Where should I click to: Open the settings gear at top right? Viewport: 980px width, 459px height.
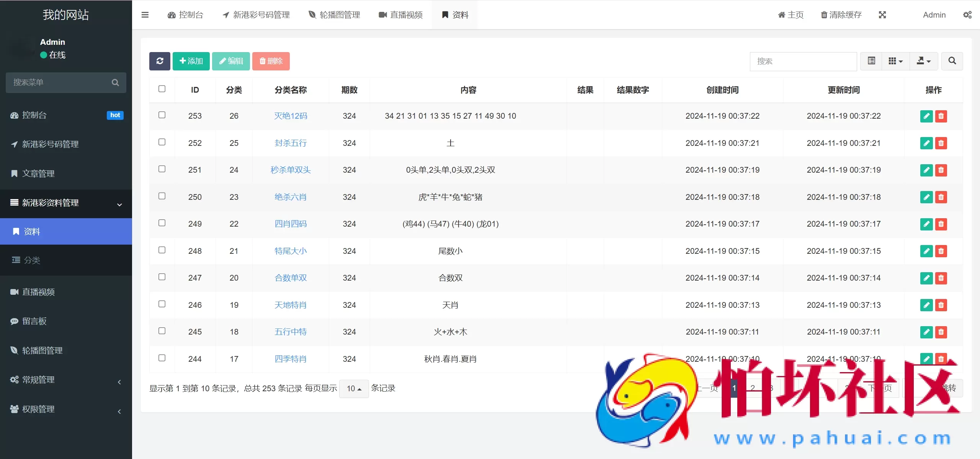click(968, 15)
